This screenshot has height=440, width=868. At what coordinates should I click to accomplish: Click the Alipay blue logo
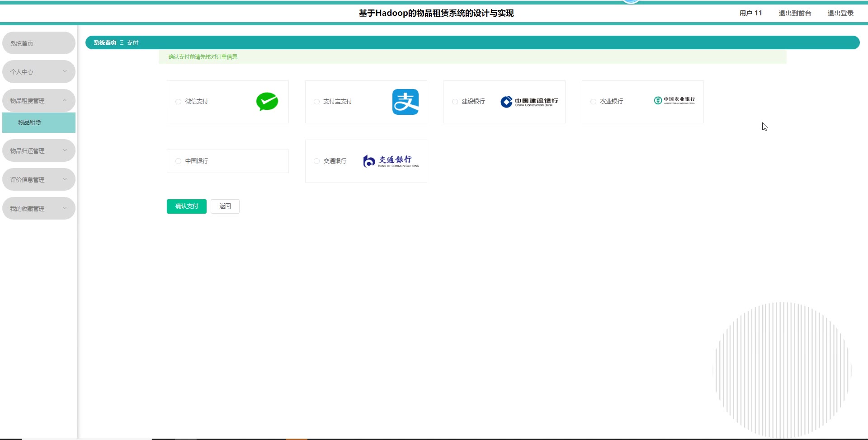[x=406, y=102]
